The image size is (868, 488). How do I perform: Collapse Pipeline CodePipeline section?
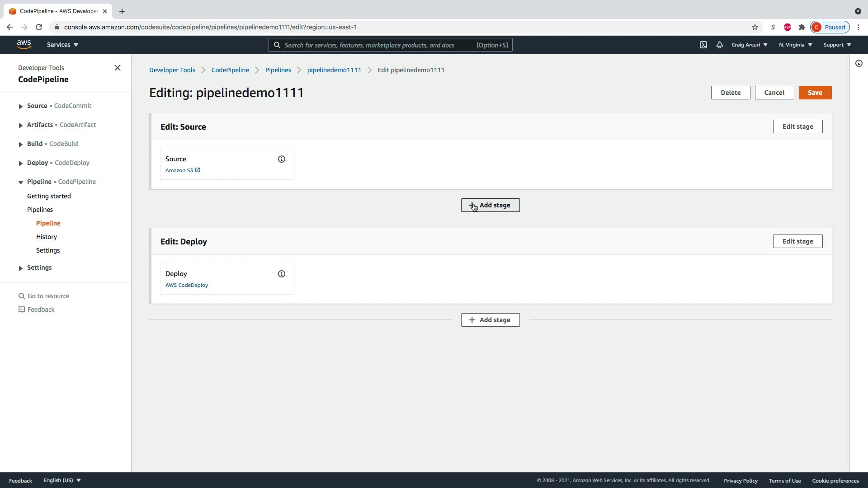coord(21,182)
